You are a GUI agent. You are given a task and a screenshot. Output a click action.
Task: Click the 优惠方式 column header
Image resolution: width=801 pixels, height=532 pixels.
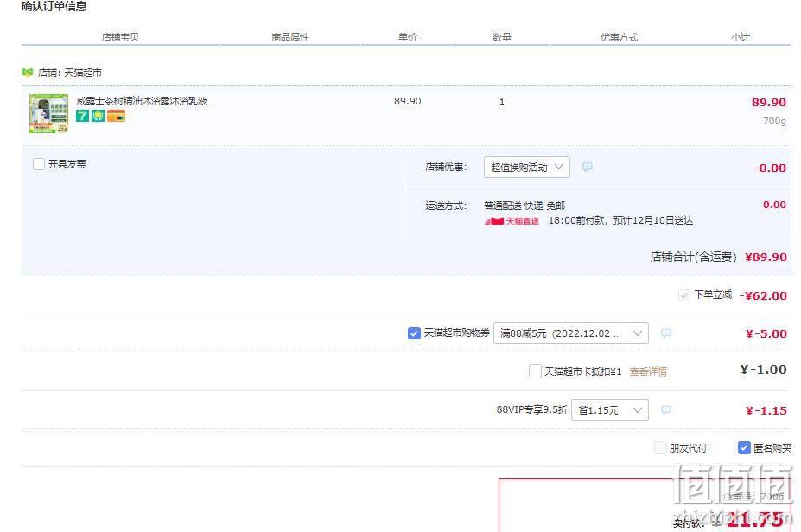tap(620, 37)
